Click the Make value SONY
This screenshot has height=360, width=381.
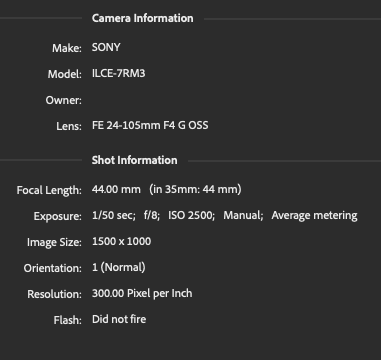106,47
